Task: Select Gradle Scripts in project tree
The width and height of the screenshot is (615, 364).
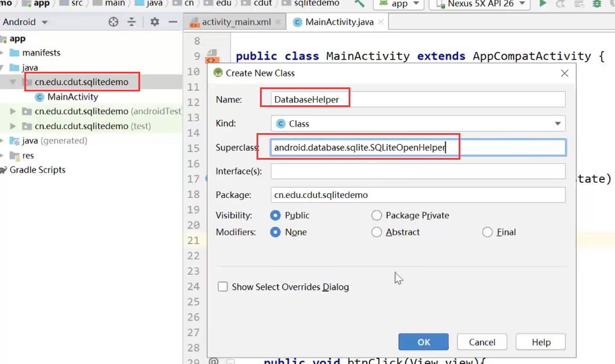Action: pyautogui.click(x=37, y=170)
